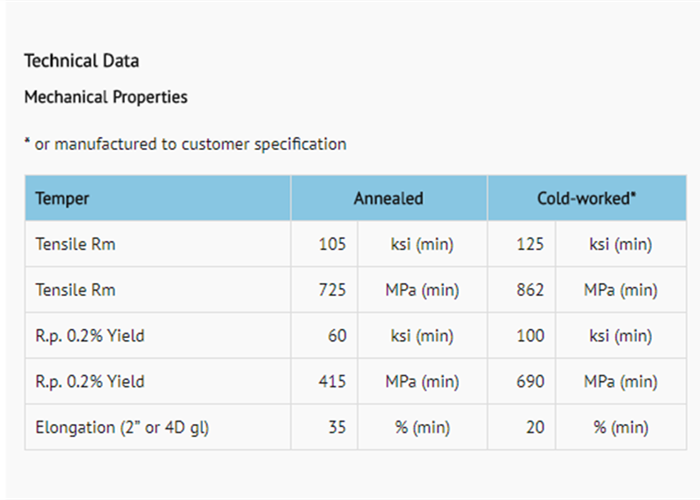This screenshot has width=700, height=500.
Task: Click the cold-worked tensile value 862
Action: (x=530, y=290)
